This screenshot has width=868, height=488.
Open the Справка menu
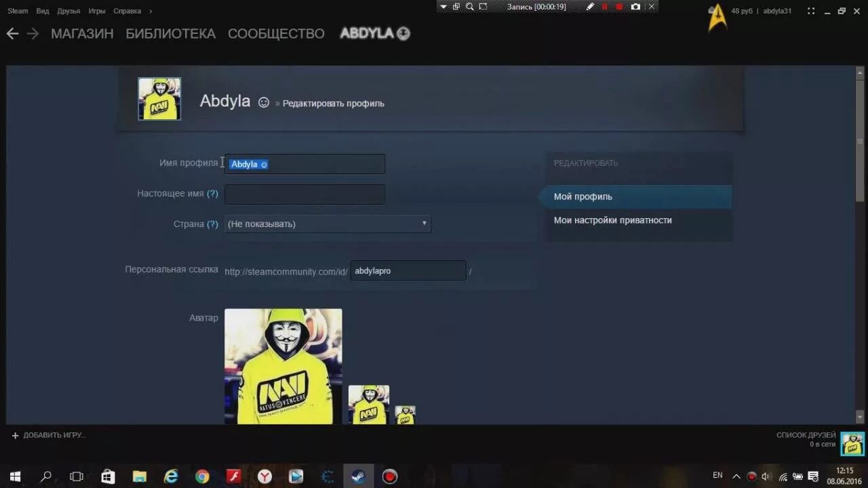pyautogui.click(x=127, y=11)
